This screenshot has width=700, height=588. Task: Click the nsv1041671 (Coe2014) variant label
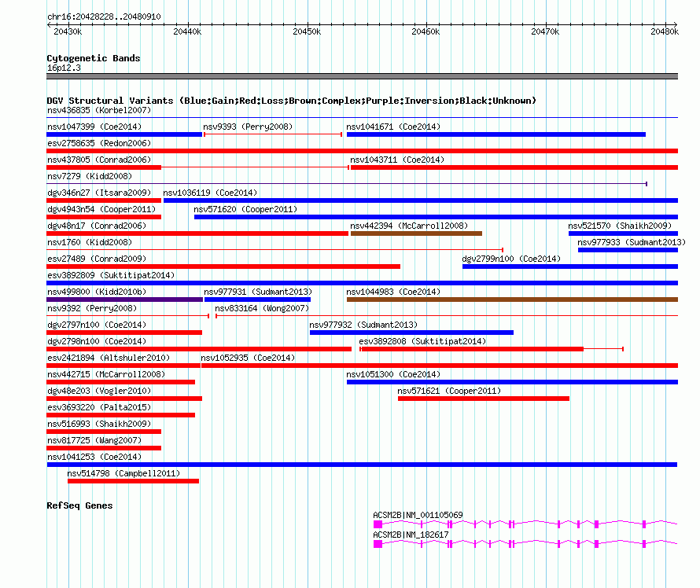393,127
